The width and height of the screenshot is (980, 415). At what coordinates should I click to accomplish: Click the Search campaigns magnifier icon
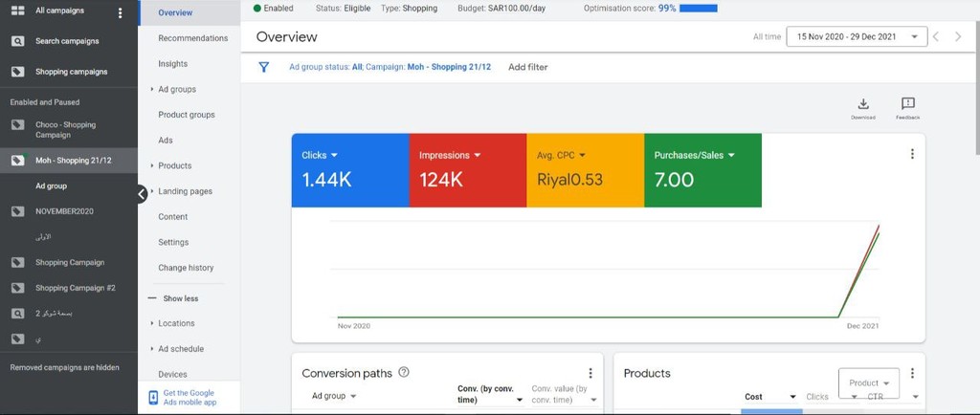tap(17, 41)
